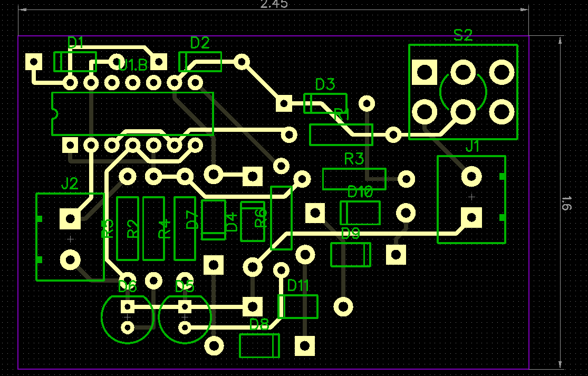Select the 1.6 height dimension text
588x376 pixels.
click(566, 203)
